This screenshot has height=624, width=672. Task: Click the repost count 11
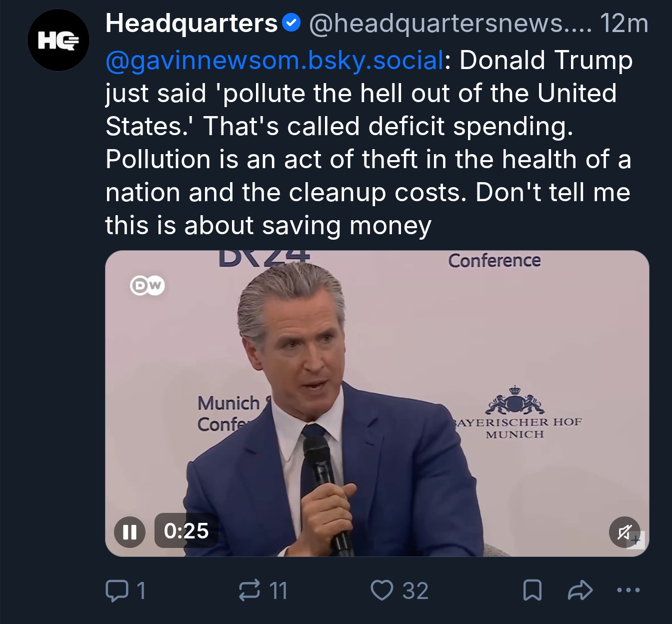278,591
